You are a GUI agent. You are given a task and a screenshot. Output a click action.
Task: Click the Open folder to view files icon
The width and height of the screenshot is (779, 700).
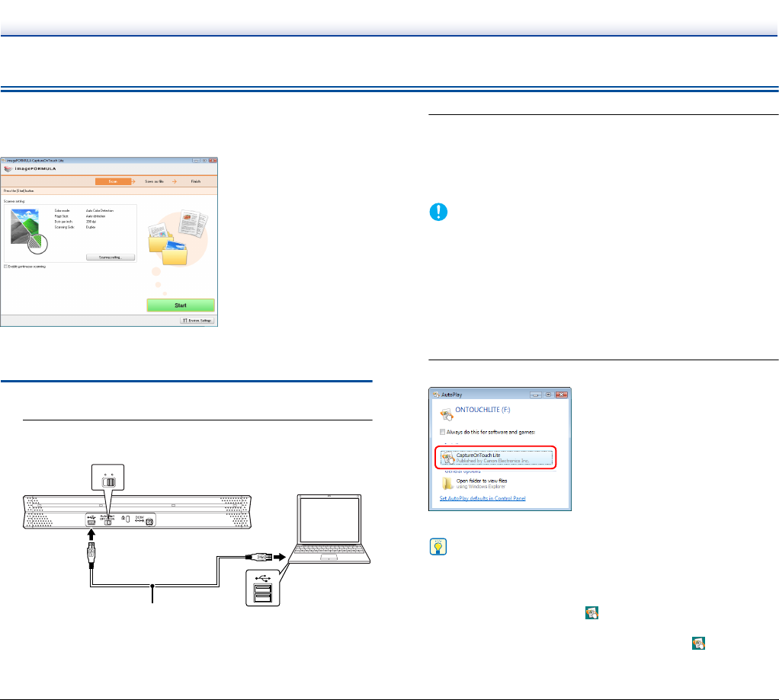click(448, 484)
